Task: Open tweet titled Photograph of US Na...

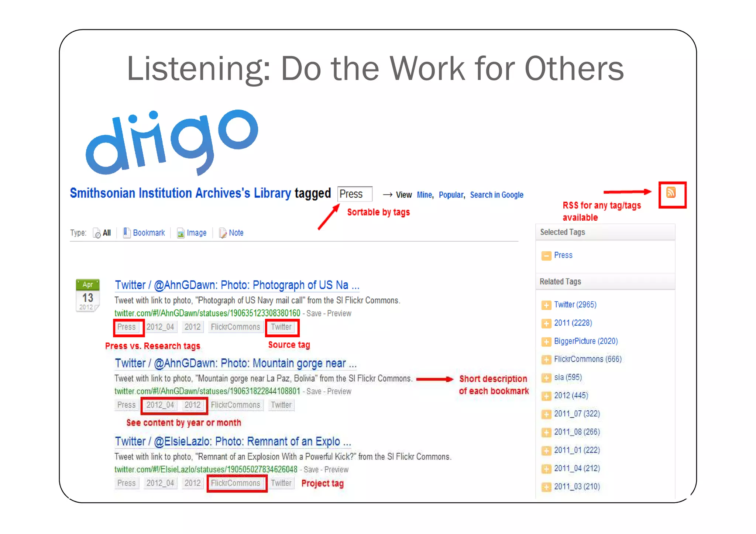Action: [x=237, y=285]
